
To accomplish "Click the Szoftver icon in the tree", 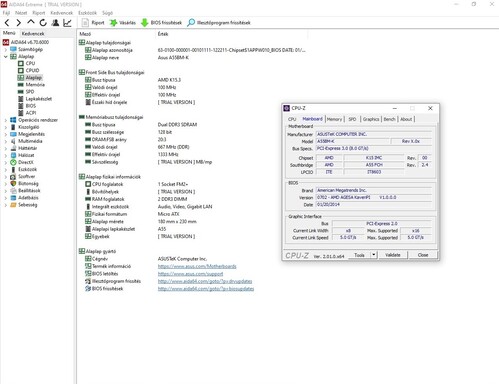I will [13, 176].
